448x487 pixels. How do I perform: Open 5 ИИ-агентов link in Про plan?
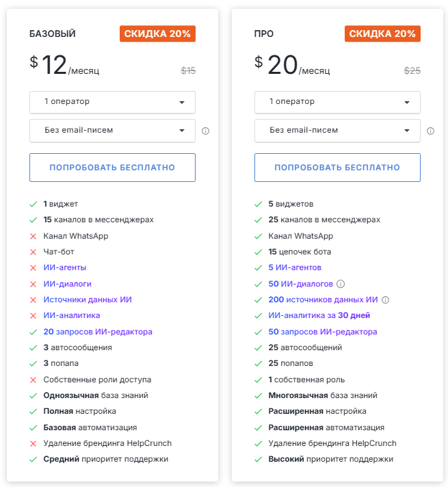pyautogui.click(x=295, y=267)
